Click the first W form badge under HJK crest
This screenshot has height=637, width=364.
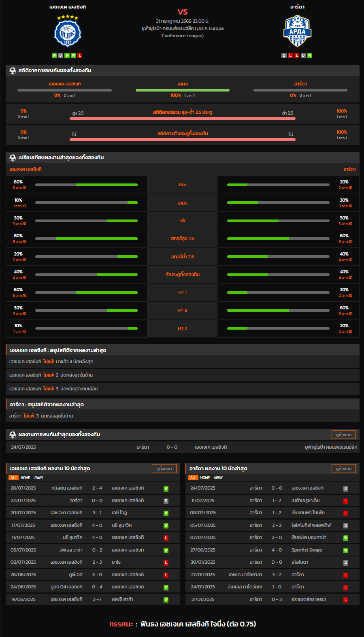[x=54, y=55]
